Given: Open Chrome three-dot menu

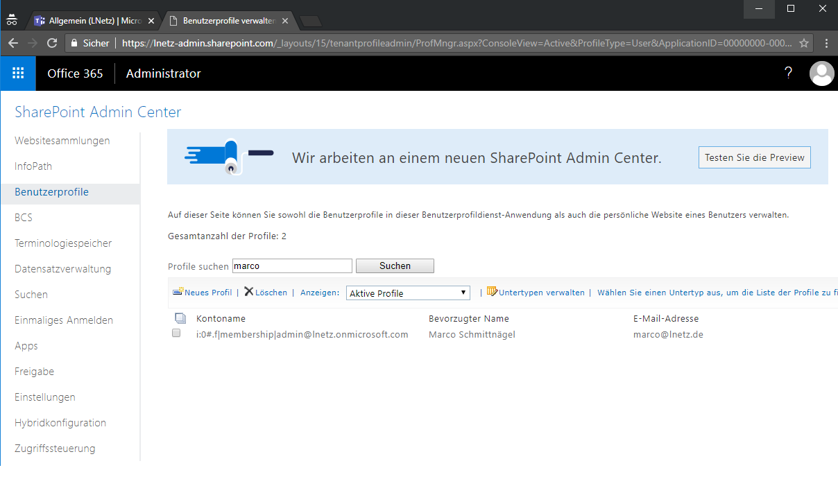Looking at the screenshot, I should click(x=826, y=43).
